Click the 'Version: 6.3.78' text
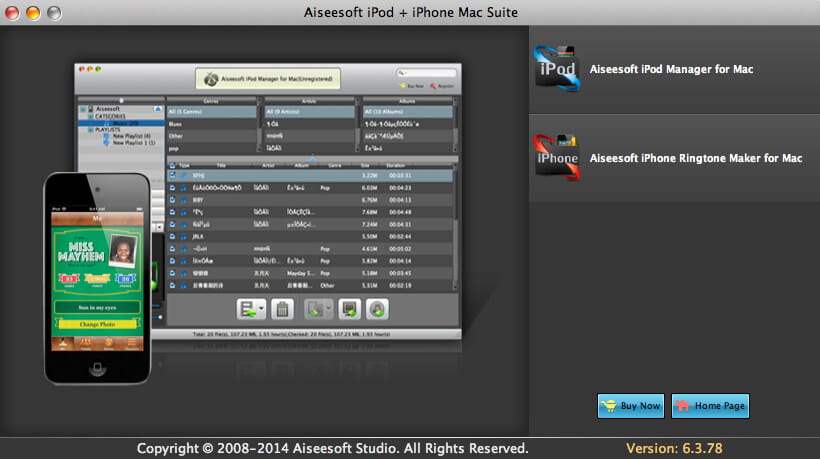The width and height of the screenshot is (820, 459). 674,448
